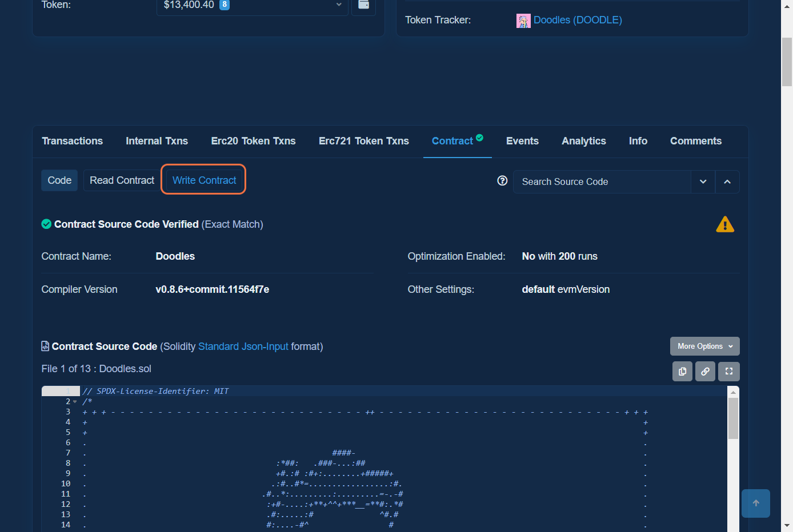The height and width of the screenshot is (532, 793).
Task: Click the page scrollbar thumb
Action: tap(787, 62)
